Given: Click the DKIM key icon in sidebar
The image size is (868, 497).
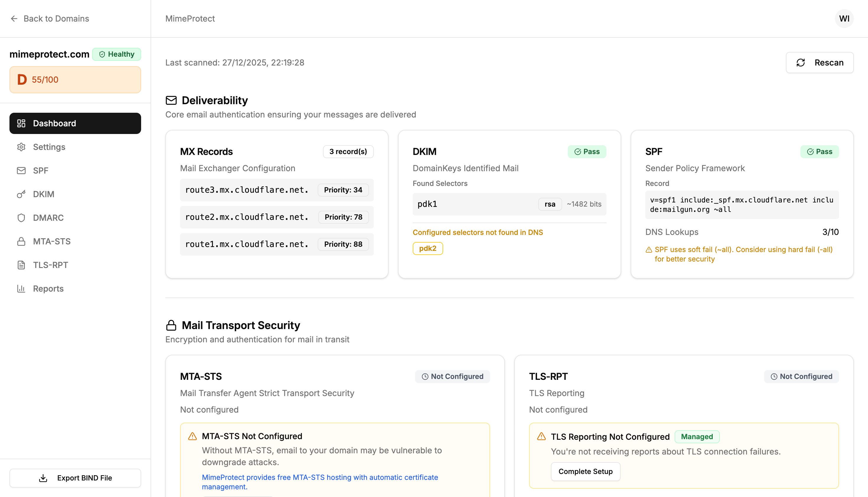Looking at the screenshot, I should (x=21, y=194).
